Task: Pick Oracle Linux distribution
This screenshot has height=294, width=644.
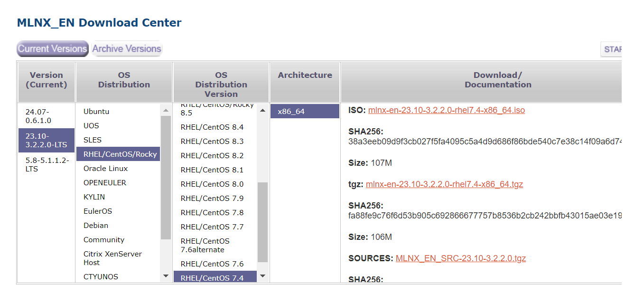Action: 118,168
